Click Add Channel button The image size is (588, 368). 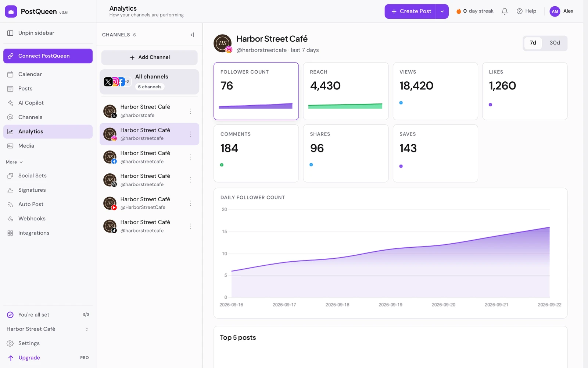(x=150, y=57)
